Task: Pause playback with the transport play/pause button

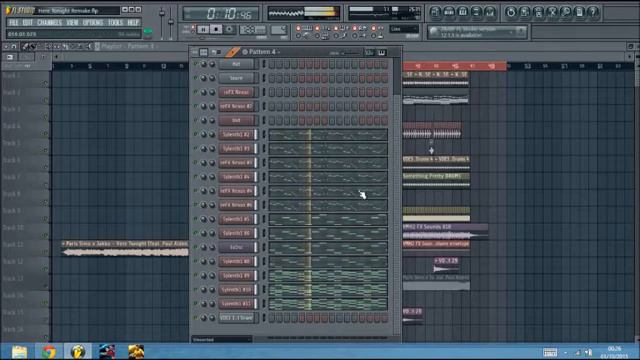Action: pos(203,29)
